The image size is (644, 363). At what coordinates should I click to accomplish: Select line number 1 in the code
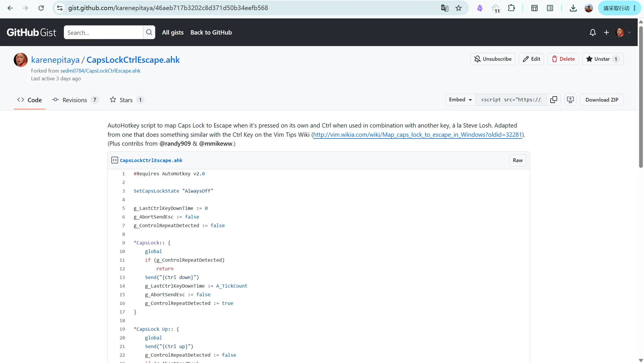(x=124, y=174)
